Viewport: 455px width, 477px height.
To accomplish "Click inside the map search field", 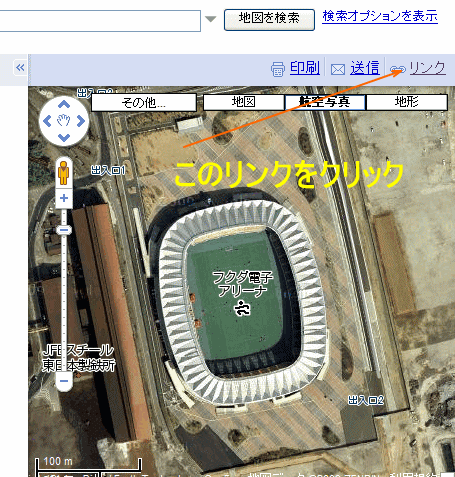I will click(x=100, y=21).
